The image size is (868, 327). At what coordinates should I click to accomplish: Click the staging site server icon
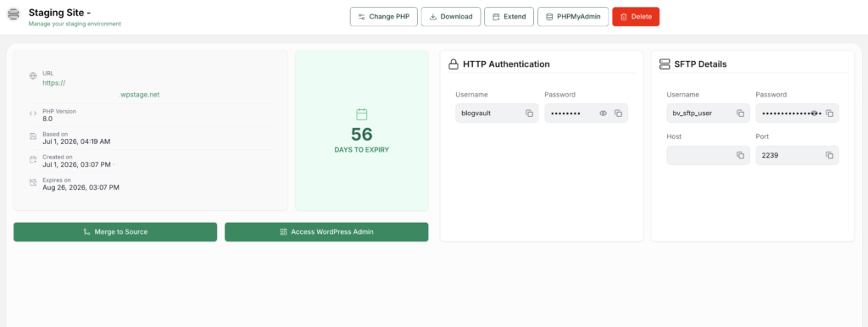(x=14, y=14)
